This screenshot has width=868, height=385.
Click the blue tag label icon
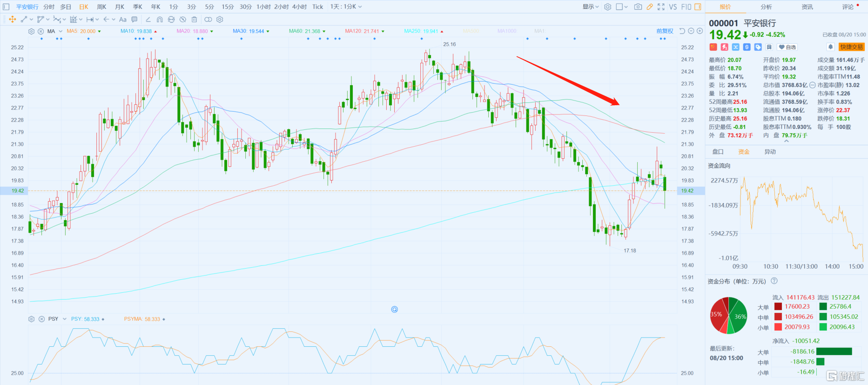758,47
